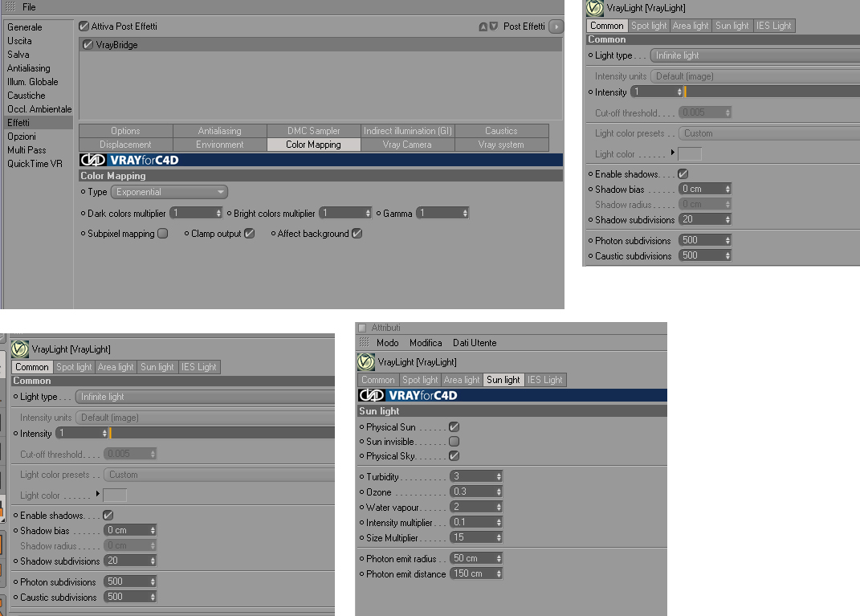Viewport: 860px width, 616px height.
Task: Click the Intensity slider in top-right panel
Action: 772,92
